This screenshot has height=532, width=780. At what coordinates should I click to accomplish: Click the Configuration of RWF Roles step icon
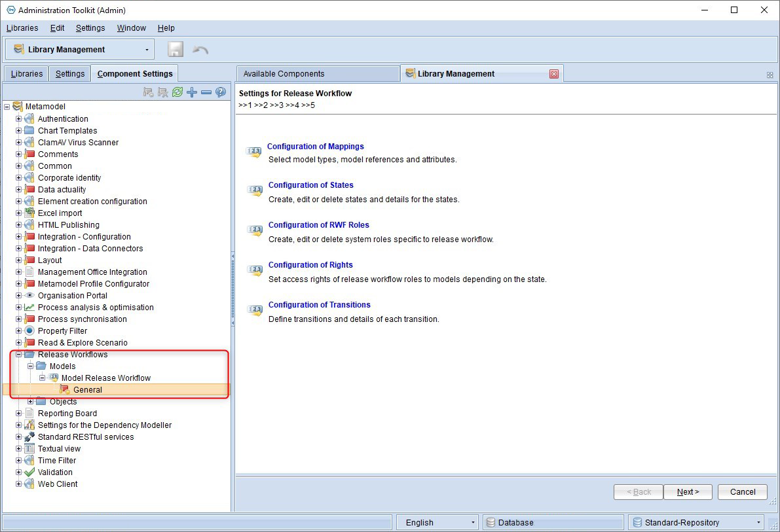coord(255,230)
